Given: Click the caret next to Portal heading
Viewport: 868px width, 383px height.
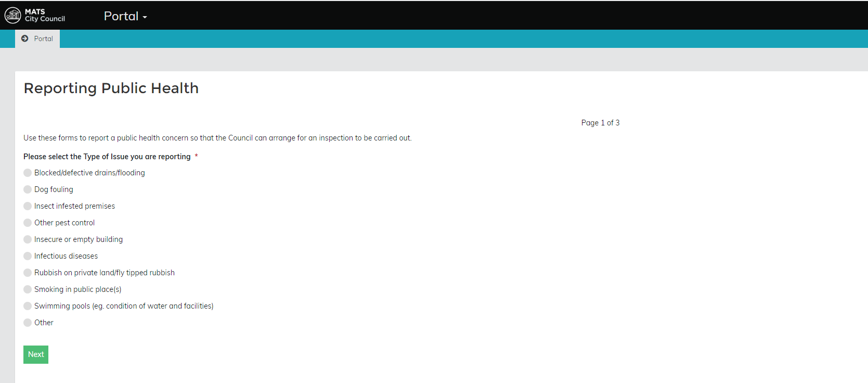Looking at the screenshot, I should pos(145,17).
